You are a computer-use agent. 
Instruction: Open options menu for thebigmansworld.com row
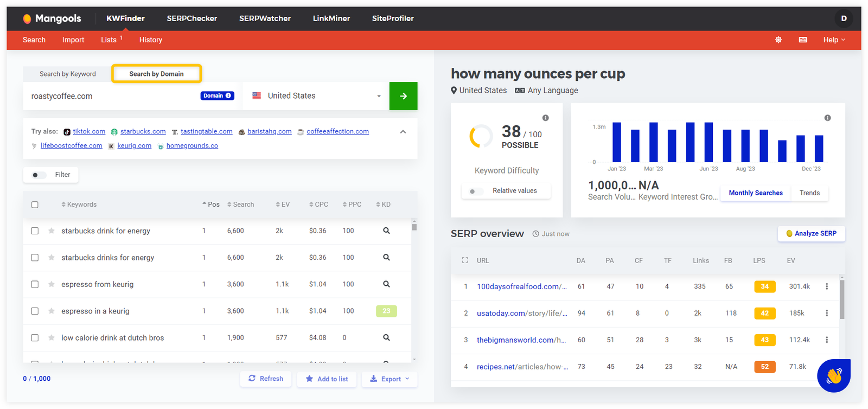pyautogui.click(x=827, y=340)
